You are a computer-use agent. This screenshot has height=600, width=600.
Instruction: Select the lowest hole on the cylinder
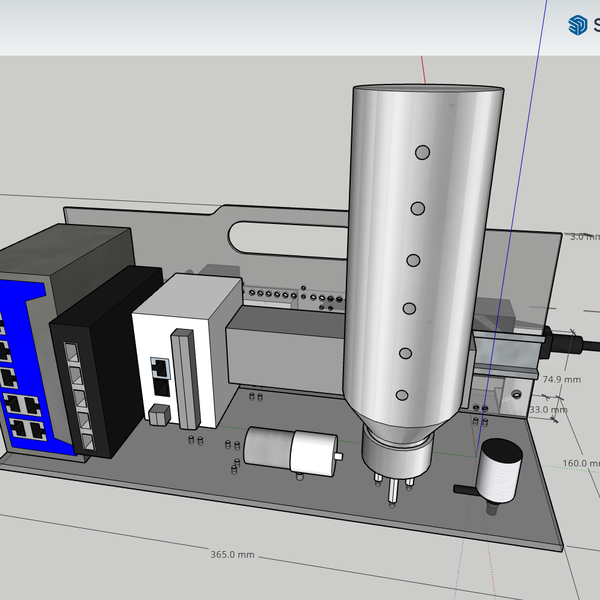coord(402,395)
